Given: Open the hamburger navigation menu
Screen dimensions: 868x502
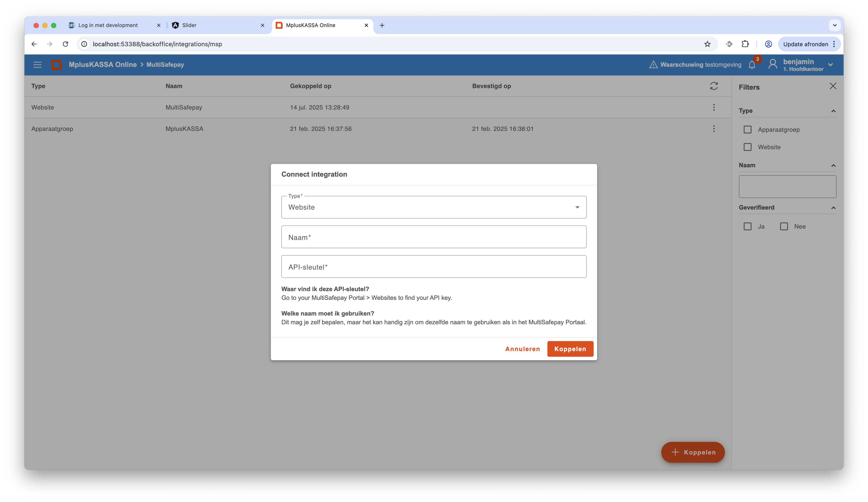Looking at the screenshot, I should tap(37, 65).
